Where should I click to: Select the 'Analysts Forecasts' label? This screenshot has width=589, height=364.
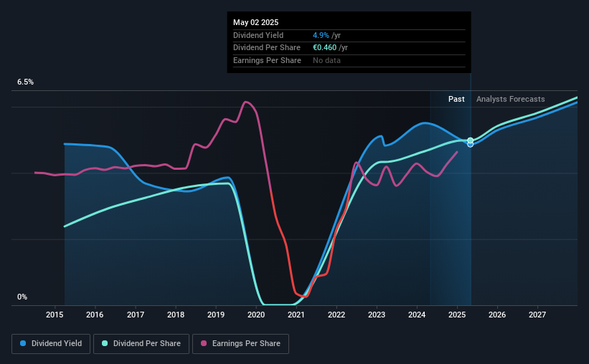511,99
